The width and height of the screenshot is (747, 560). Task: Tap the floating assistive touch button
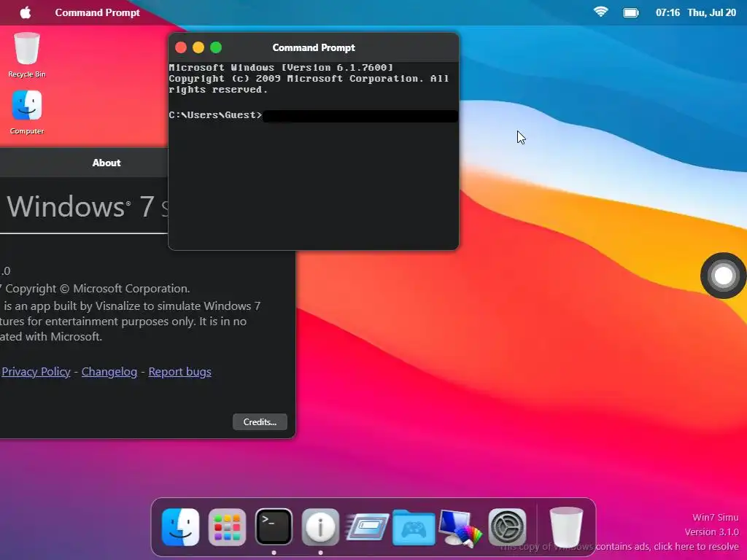723,276
